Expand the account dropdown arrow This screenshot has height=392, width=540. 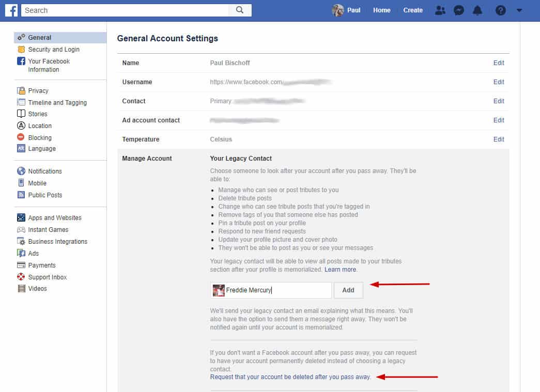[519, 10]
